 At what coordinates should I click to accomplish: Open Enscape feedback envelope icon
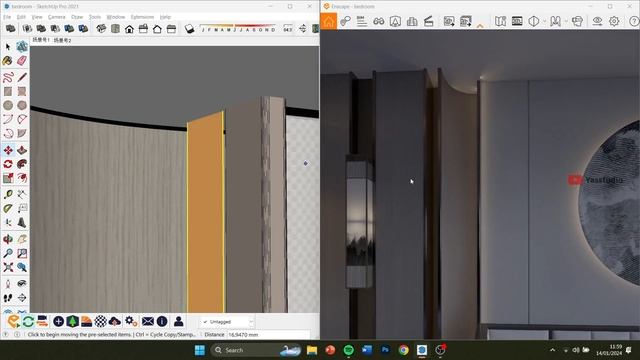(x=148, y=321)
